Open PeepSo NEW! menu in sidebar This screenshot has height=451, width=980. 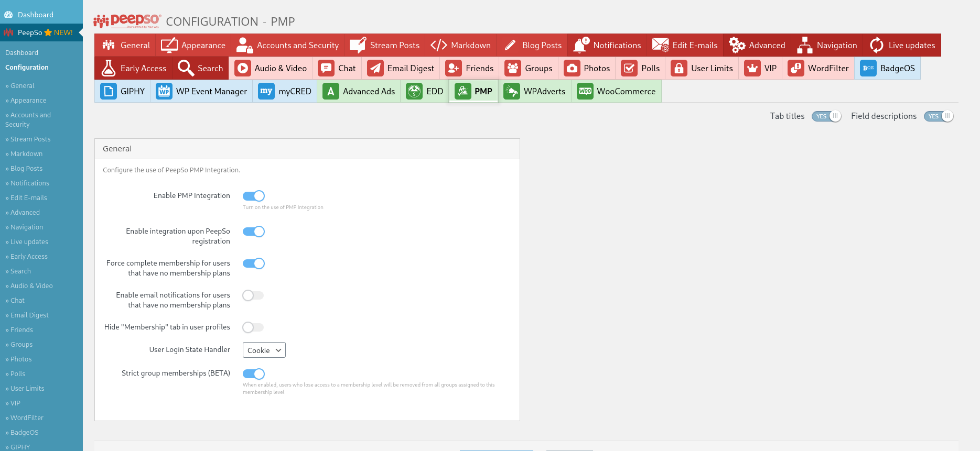(41, 32)
